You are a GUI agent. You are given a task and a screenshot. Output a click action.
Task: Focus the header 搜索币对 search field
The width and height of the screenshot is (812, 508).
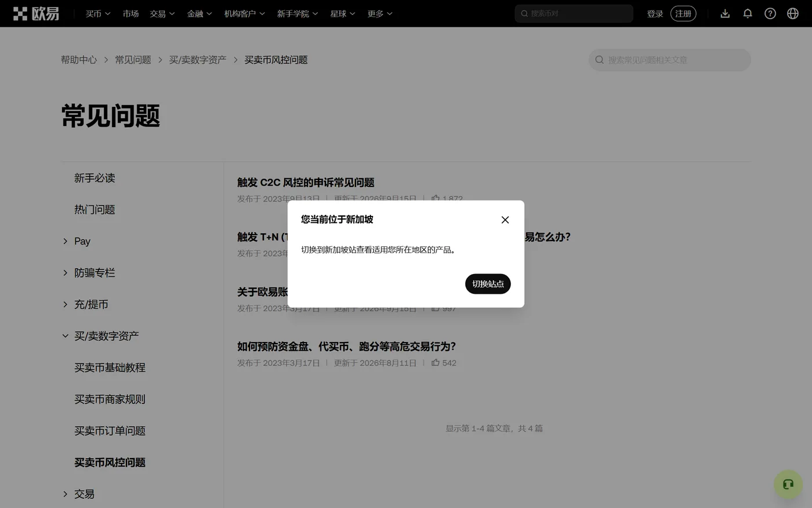[574, 13]
